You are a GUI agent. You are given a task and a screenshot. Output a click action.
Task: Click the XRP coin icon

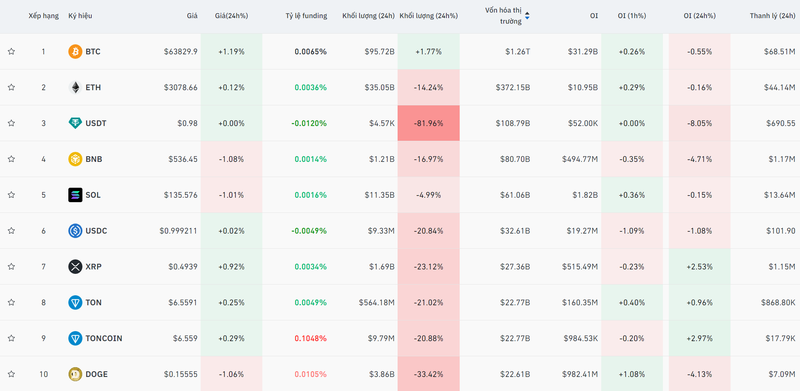pos(75,266)
